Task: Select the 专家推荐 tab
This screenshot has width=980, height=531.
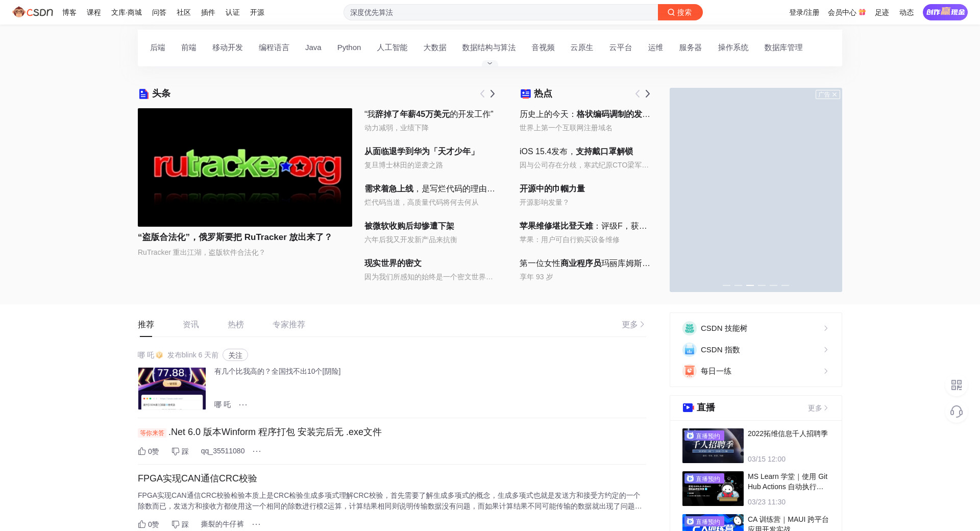Action: (x=288, y=325)
